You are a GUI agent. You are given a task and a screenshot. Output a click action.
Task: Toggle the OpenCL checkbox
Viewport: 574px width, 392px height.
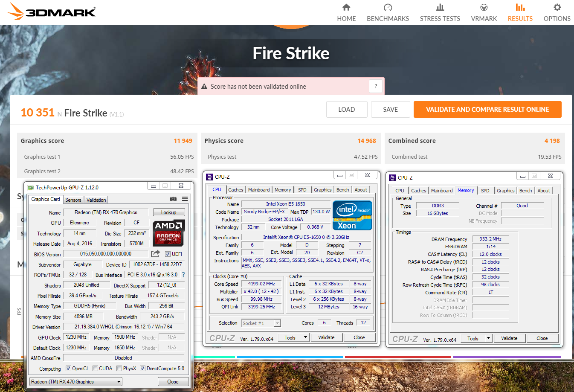click(68, 369)
